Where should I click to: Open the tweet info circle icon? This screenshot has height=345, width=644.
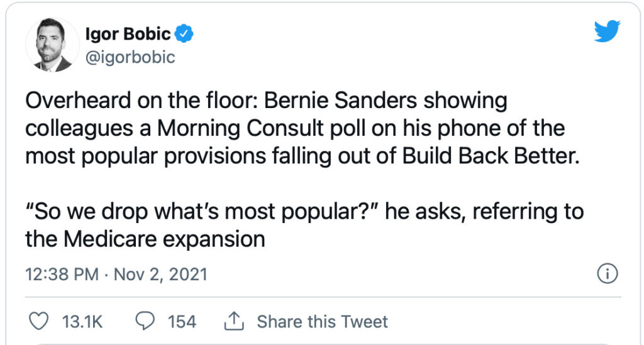pyautogui.click(x=607, y=274)
